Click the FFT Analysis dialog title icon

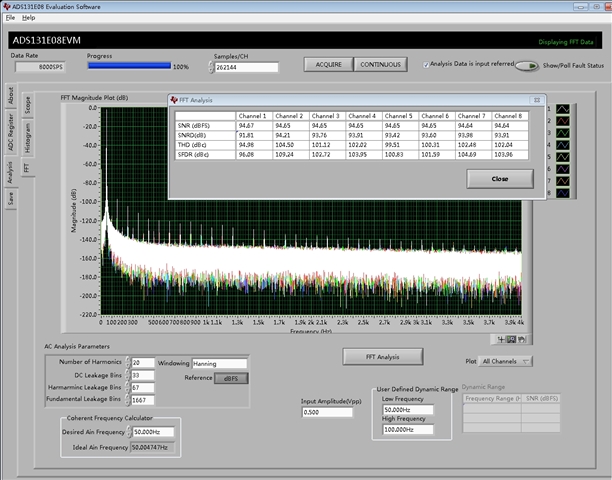click(174, 100)
